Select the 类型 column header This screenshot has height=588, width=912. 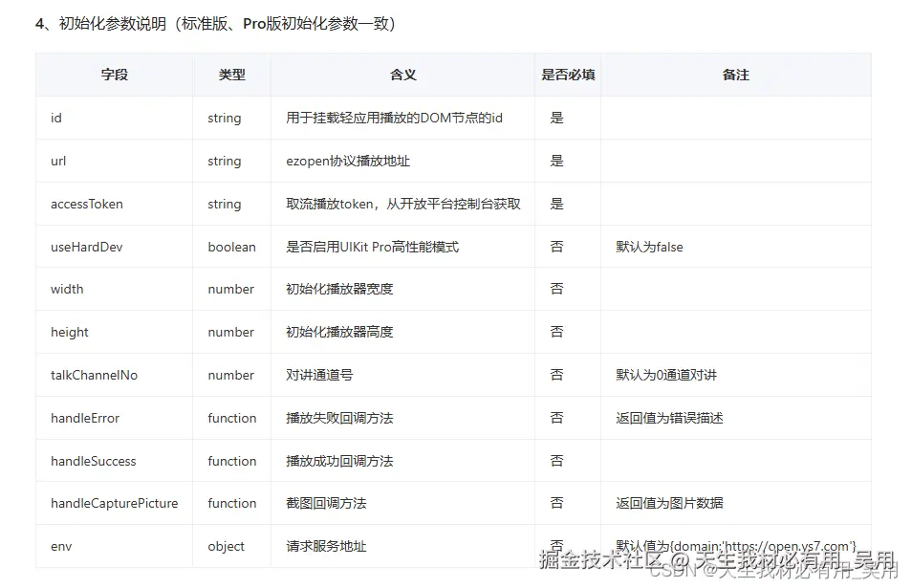(230, 75)
